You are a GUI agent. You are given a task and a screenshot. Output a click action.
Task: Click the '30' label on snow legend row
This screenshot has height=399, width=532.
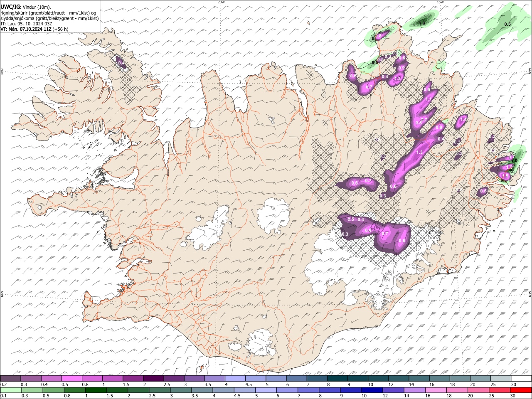(x=514, y=384)
